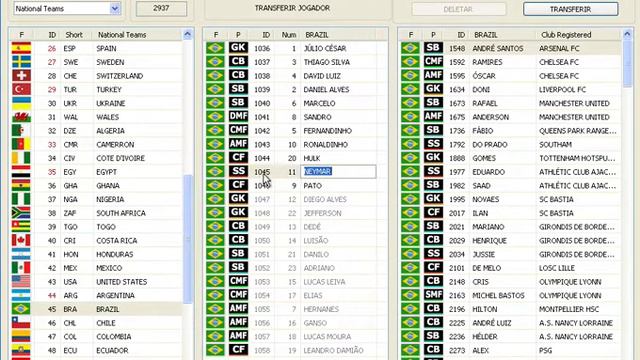Screen dimensions: 640x360
Task: Click the teams list scrollbar thumb
Action: tap(188, 239)
